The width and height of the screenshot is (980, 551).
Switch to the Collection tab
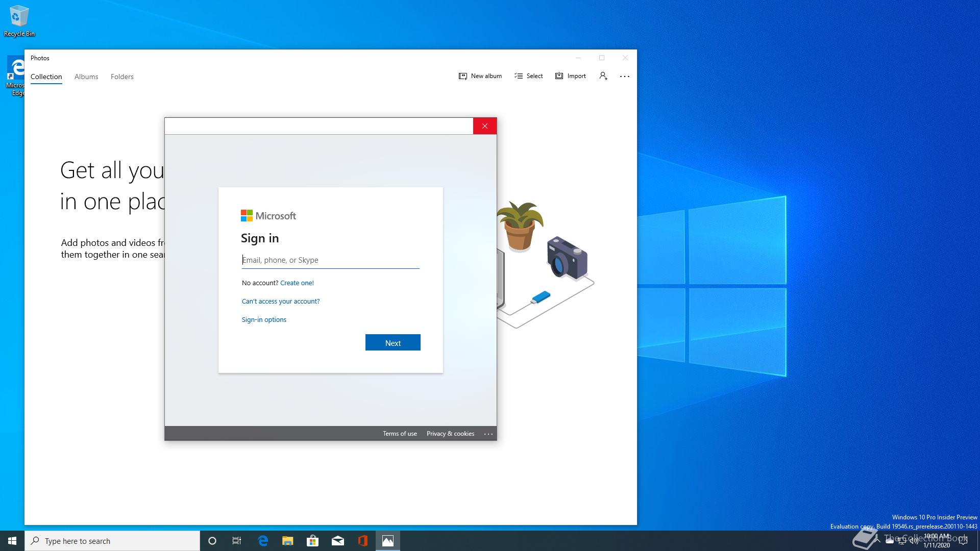(46, 77)
